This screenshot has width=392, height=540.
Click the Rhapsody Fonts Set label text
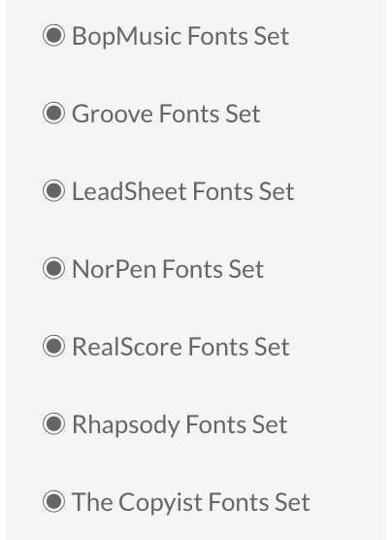pyautogui.click(x=180, y=425)
